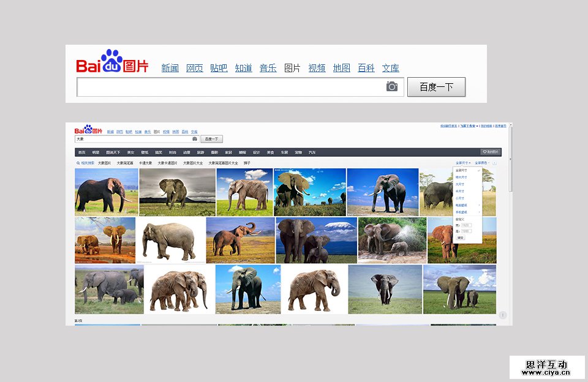Viewport: 588px width, 382px height.
Task: Click the round button at bottom-right of results
Action: point(503,315)
